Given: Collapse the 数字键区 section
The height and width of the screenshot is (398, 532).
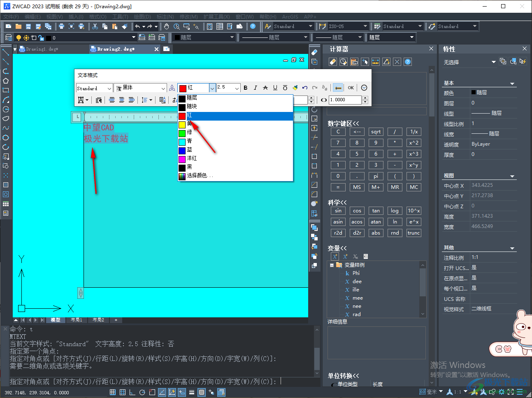Looking at the screenshot, I should point(343,123).
